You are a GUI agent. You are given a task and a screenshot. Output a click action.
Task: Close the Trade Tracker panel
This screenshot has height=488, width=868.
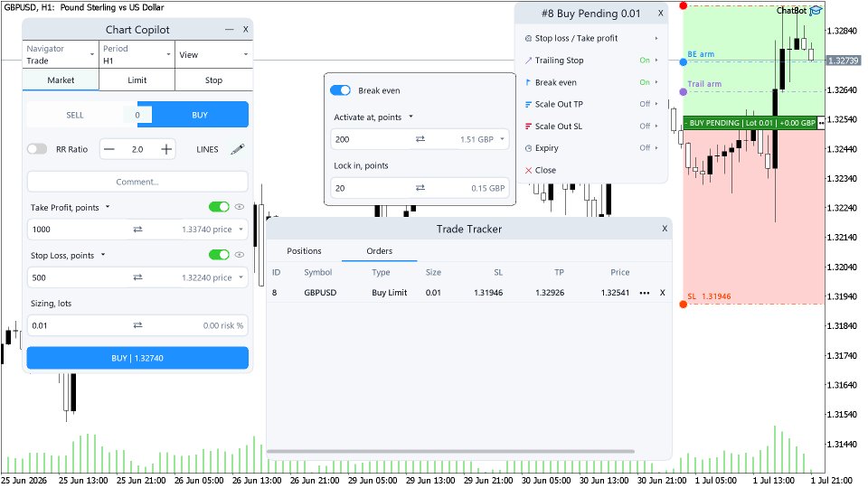click(x=665, y=229)
